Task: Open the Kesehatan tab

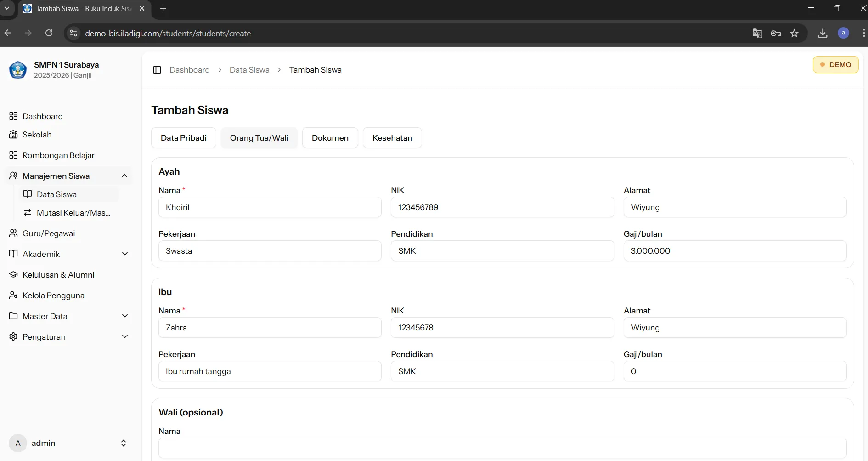Action: (x=392, y=138)
